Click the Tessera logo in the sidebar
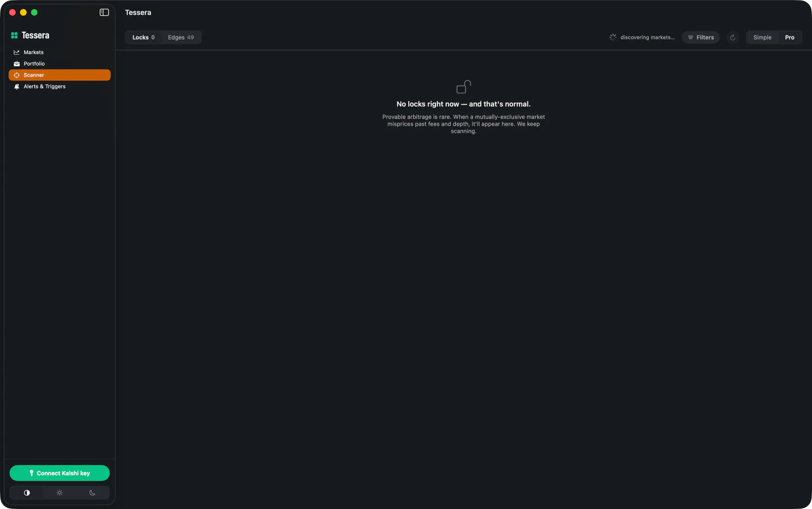The image size is (812, 509). (x=30, y=35)
